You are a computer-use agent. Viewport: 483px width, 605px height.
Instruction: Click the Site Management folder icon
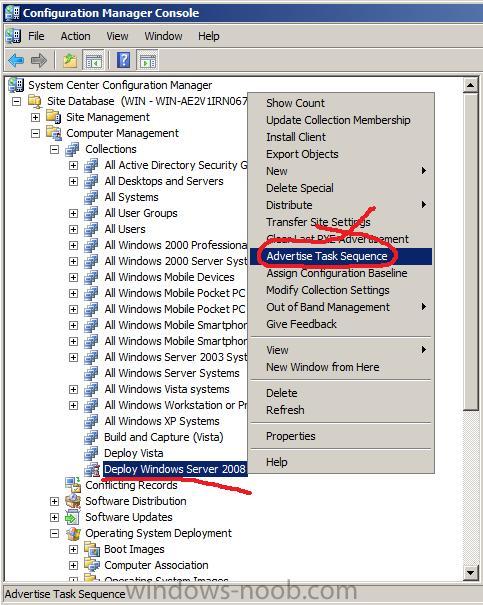pyautogui.click(x=54, y=117)
